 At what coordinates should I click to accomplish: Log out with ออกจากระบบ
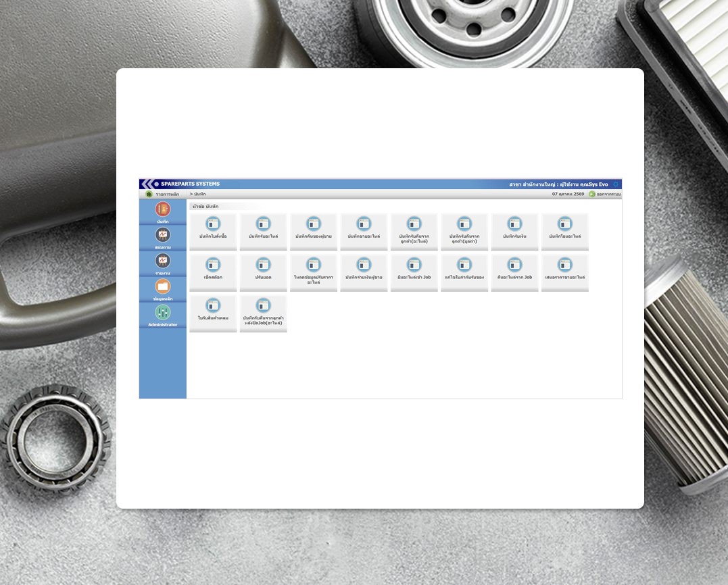pyautogui.click(x=604, y=194)
